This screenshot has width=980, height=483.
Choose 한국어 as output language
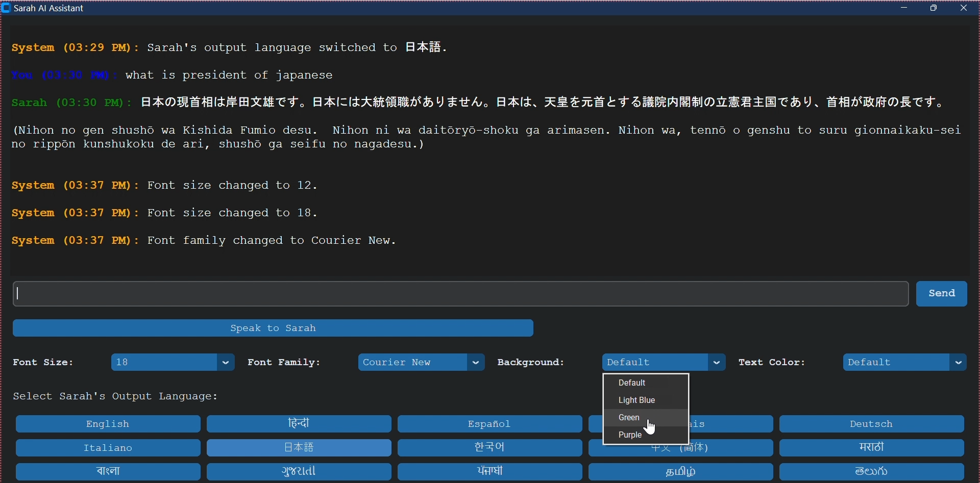tap(490, 448)
